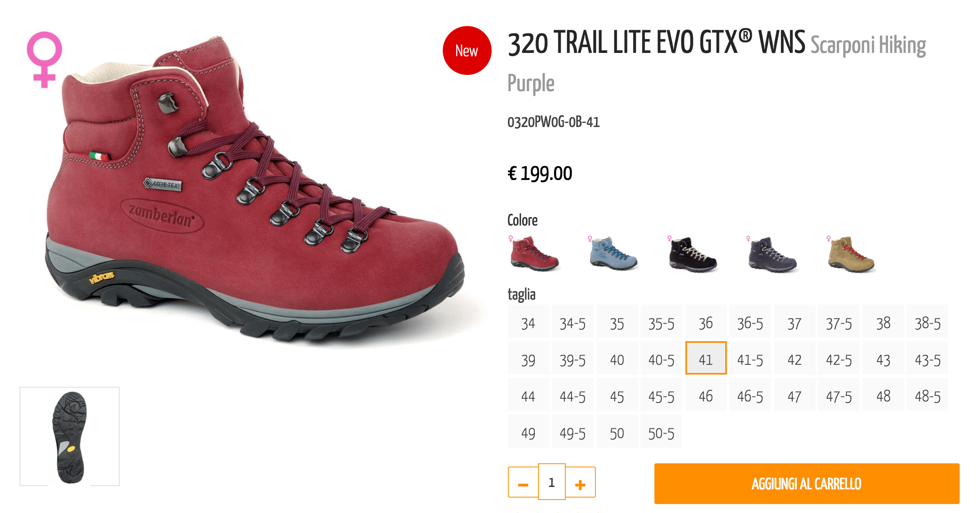Open the boot sole thumbnail image
The width and height of the screenshot is (980, 513).
[70, 436]
